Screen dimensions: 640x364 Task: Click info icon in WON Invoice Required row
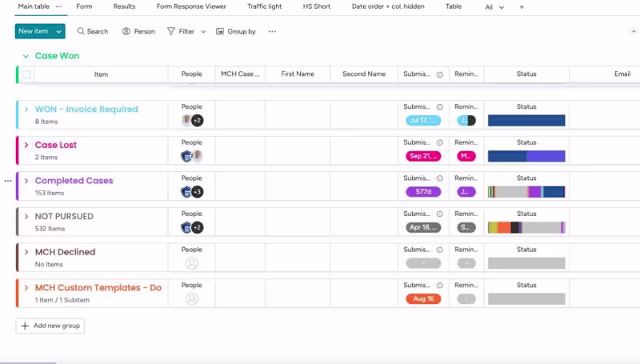pos(439,107)
